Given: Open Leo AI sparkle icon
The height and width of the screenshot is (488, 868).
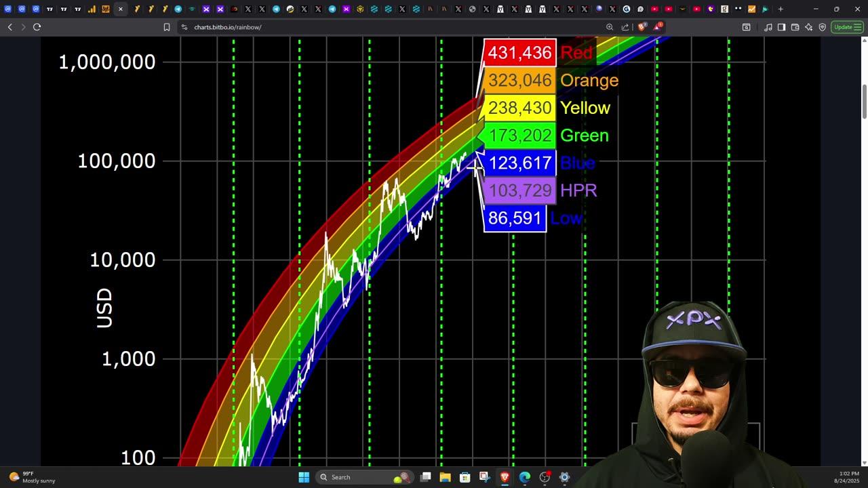Looking at the screenshot, I should click(x=809, y=27).
